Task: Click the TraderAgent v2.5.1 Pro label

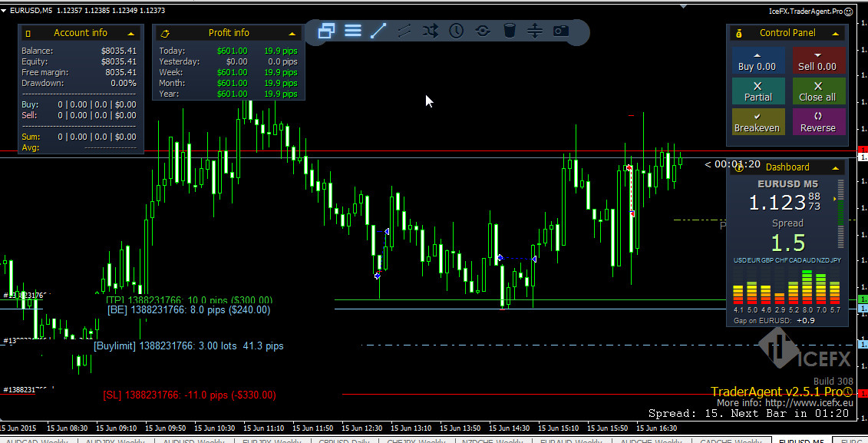Action: pos(777,392)
